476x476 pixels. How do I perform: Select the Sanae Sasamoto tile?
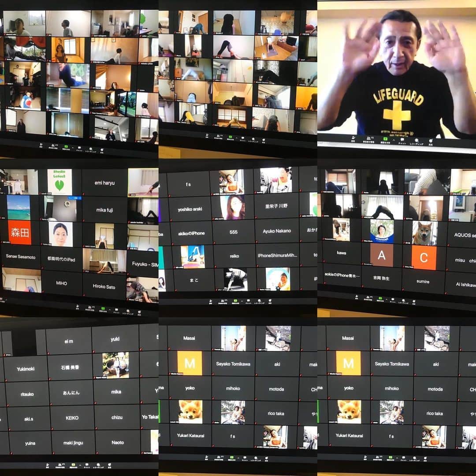[20, 257]
